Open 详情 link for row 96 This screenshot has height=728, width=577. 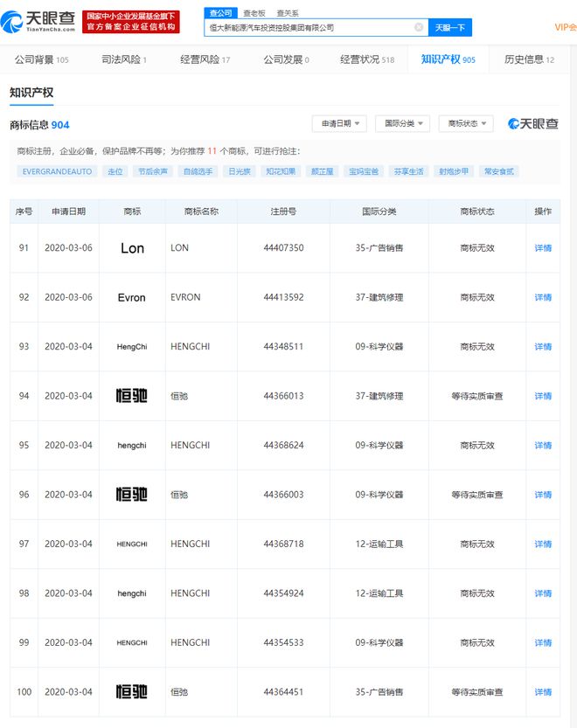(x=543, y=495)
